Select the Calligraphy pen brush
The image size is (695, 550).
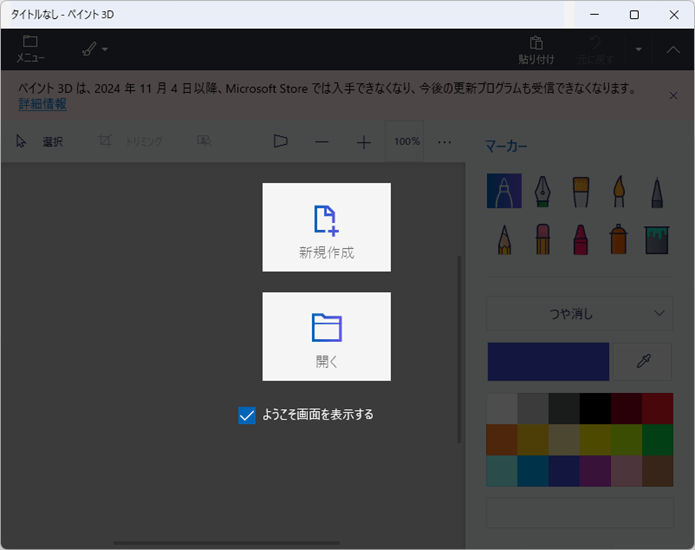tap(543, 191)
